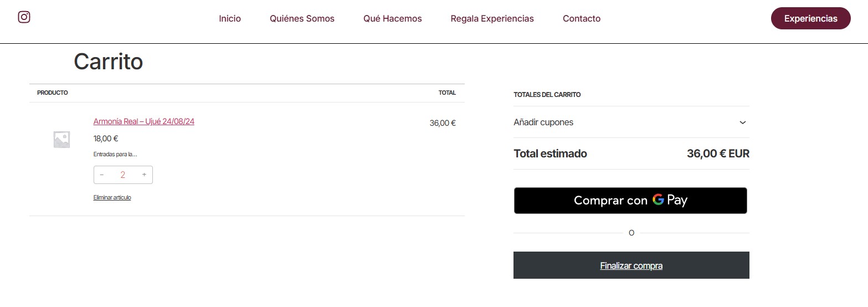Image resolution: width=868 pixels, height=307 pixels.
Task: Select Qué Hacemos in the top menu
Action: 392,19
